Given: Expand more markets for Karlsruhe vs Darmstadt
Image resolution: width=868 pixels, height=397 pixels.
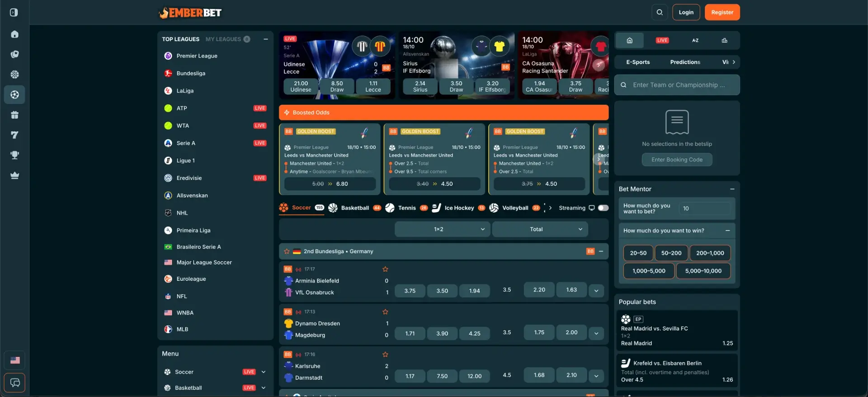Looking at the screenshot, I should coord(596,376).
